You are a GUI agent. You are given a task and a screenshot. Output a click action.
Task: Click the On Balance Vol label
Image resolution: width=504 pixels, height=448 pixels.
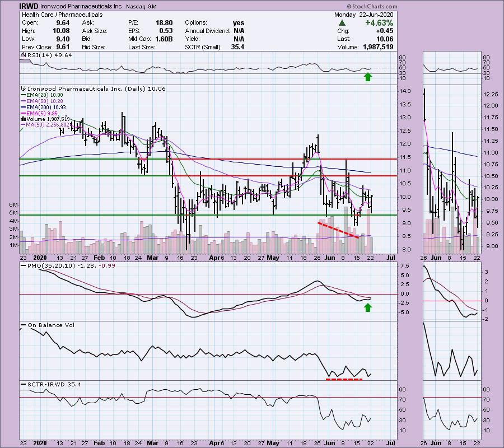coord(51,325)
